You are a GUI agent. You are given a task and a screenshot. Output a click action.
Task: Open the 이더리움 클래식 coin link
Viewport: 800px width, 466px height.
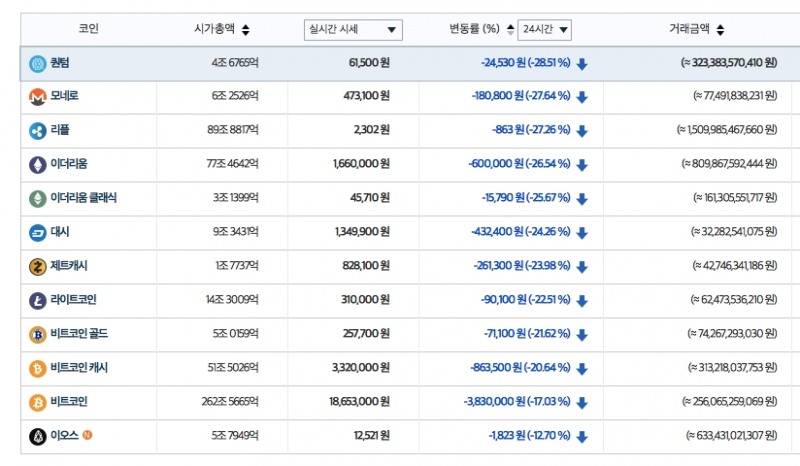click(x=84, y=198)
